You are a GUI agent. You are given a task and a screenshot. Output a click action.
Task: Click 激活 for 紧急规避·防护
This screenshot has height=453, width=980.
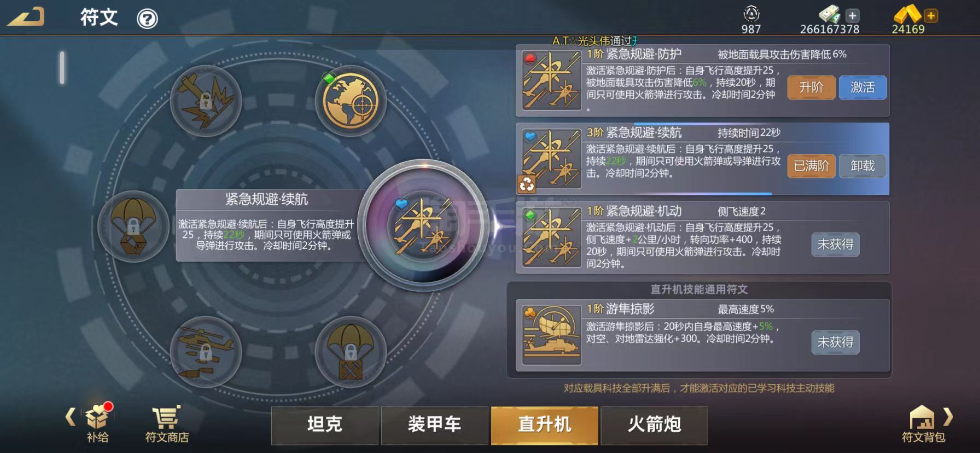862,88
